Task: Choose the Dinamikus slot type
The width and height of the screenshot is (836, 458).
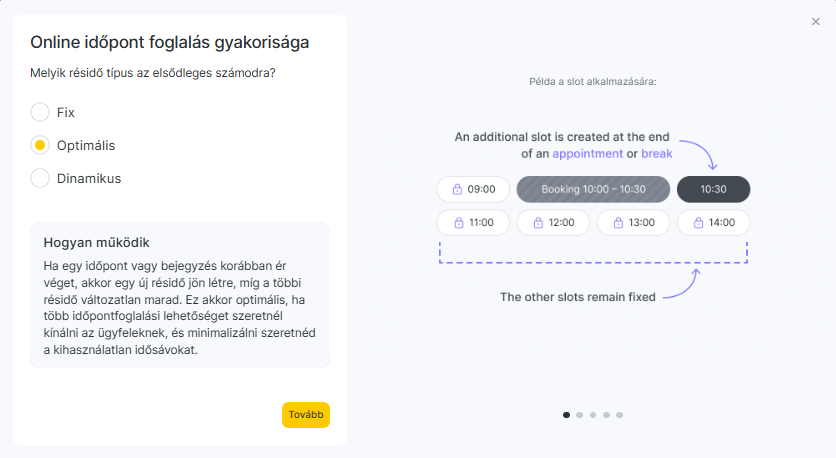Action: tap(40, 178)
